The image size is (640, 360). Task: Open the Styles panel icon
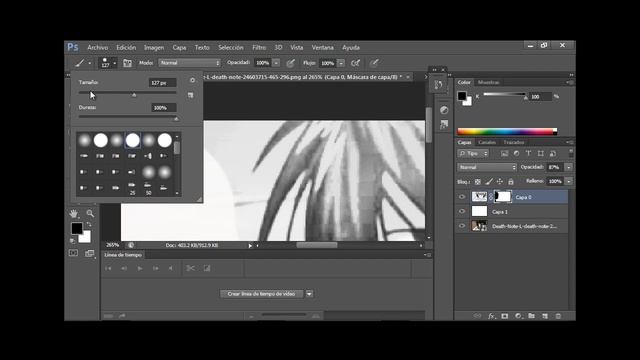444,124
